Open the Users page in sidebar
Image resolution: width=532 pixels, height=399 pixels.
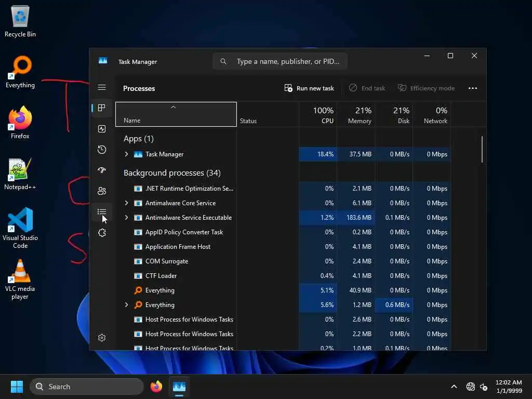[x=102, y=191]
